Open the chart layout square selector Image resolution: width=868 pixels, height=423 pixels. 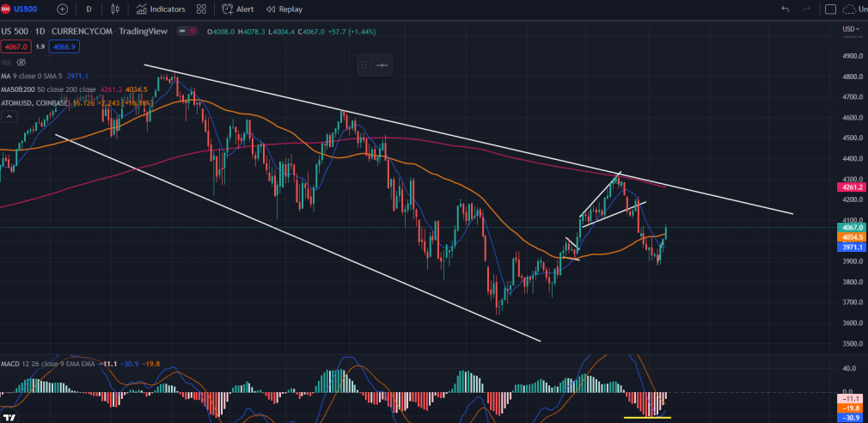(x=830, y=9)
